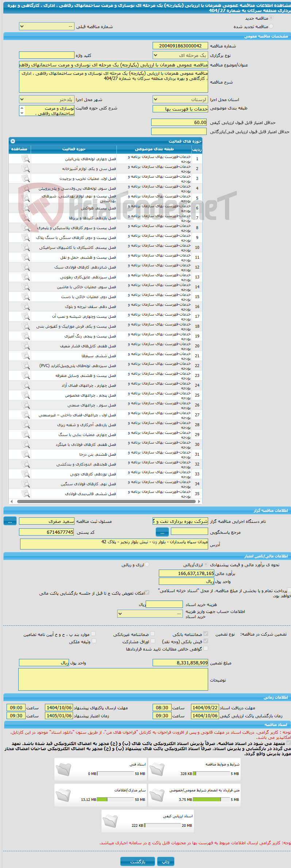The height and width of the screenshot is (868, 291).
Task: Sort by طبقه بندی موضوعی column header
Action: [x=154, y=149]
